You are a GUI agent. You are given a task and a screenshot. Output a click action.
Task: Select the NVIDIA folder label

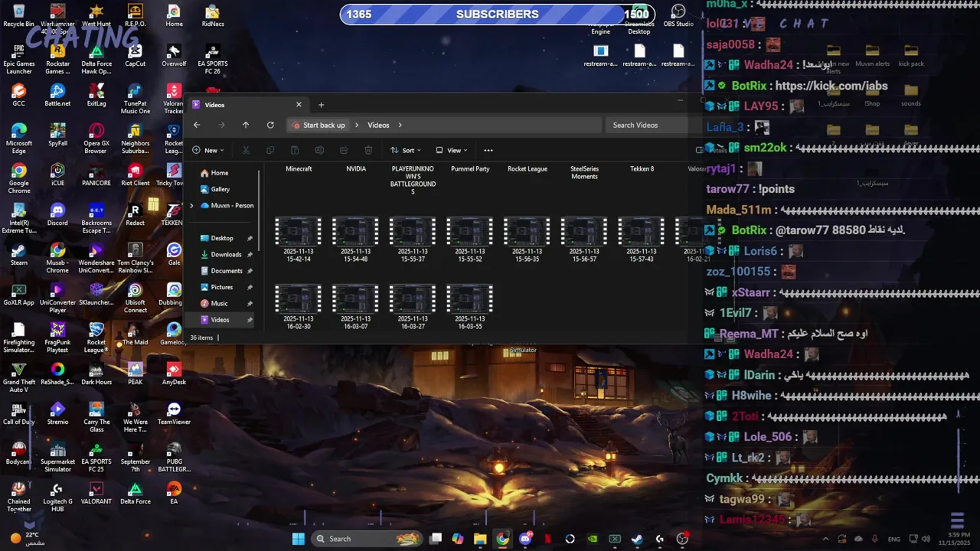pos(356,168)
